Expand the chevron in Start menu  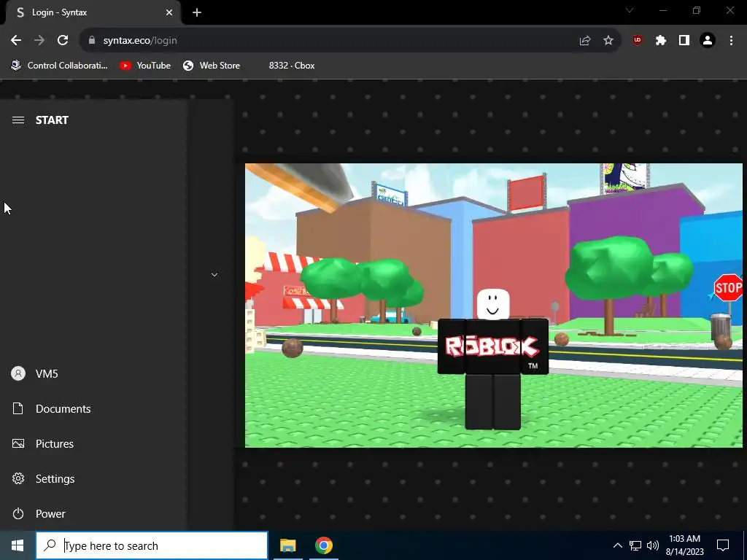[x=214, y=275]
